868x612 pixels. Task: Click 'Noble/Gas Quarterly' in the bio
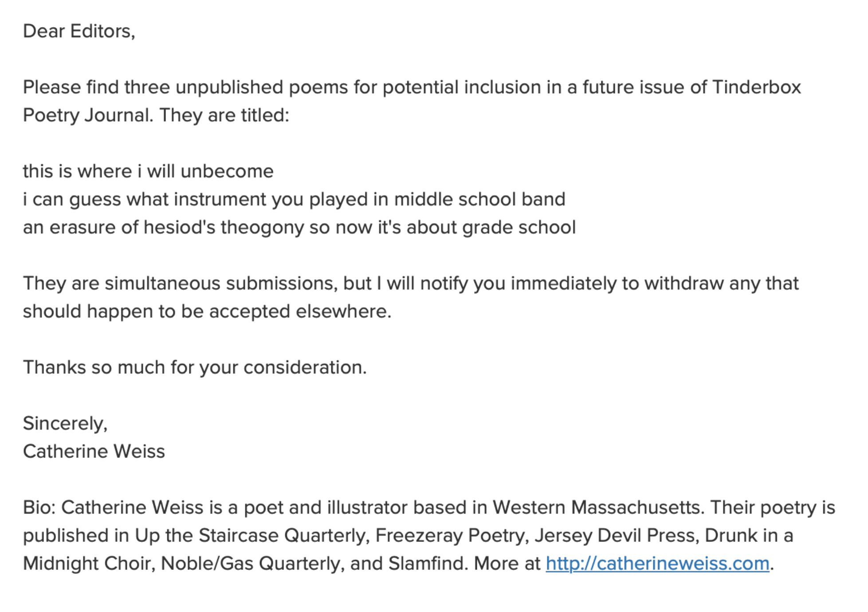click(x=251, y=564)
